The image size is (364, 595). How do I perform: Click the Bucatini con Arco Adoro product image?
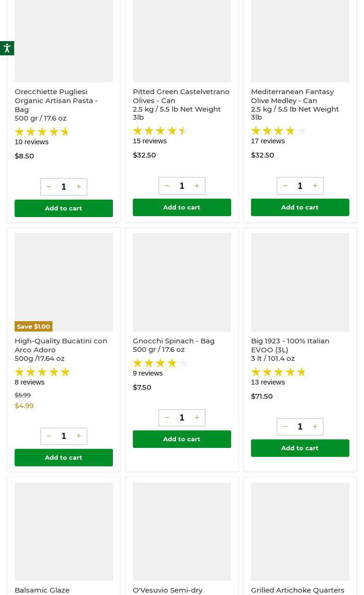(64, 282)
